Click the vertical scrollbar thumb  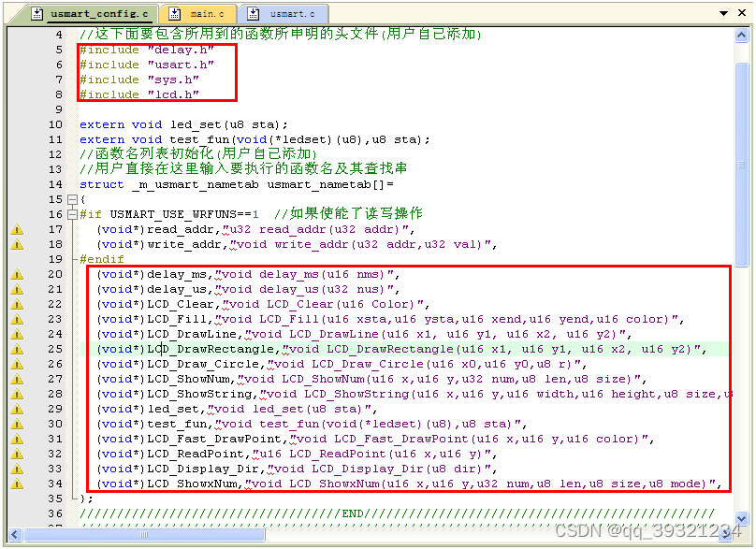tap(742, 164)
